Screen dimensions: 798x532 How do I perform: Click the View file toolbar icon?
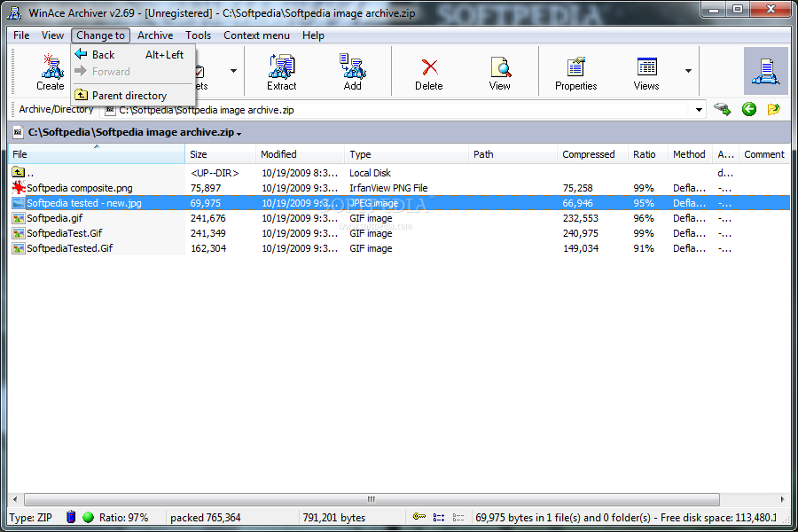pyautogui.click(x=500, y=66)
